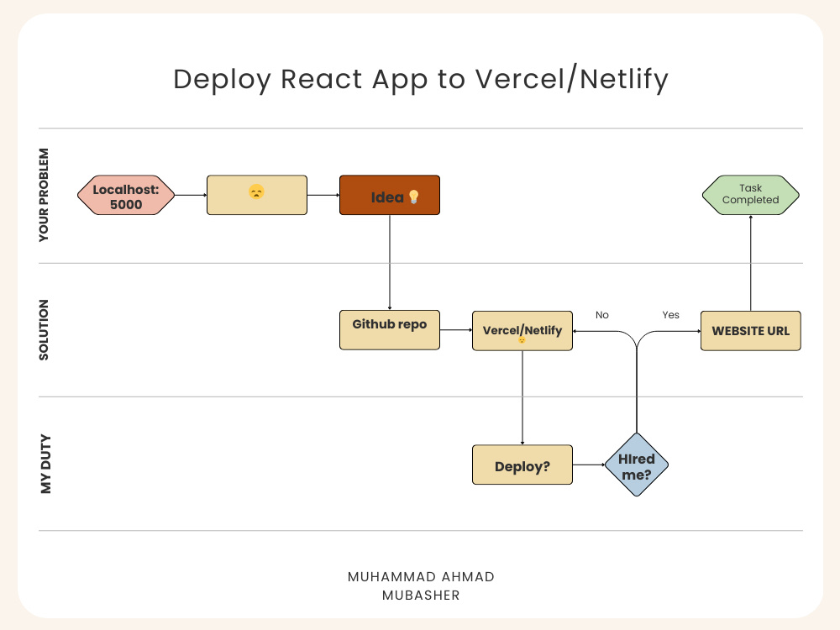840x630 pixels.
Task: Click the lightbulb emoji icon
Action: click(413, 197)
